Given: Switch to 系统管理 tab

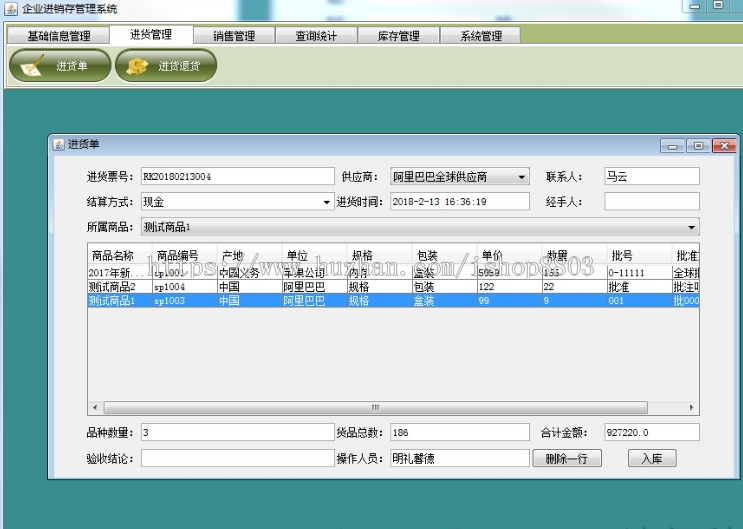Looking at the screenshot, I should click(x=480, y=36).
